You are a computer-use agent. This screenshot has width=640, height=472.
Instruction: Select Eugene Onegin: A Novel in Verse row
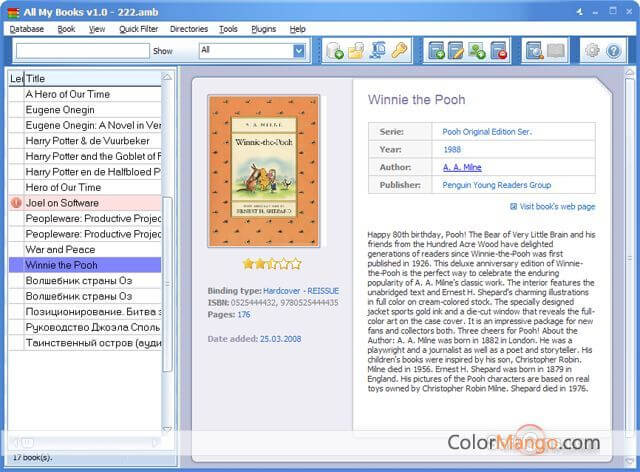[85, 125]
